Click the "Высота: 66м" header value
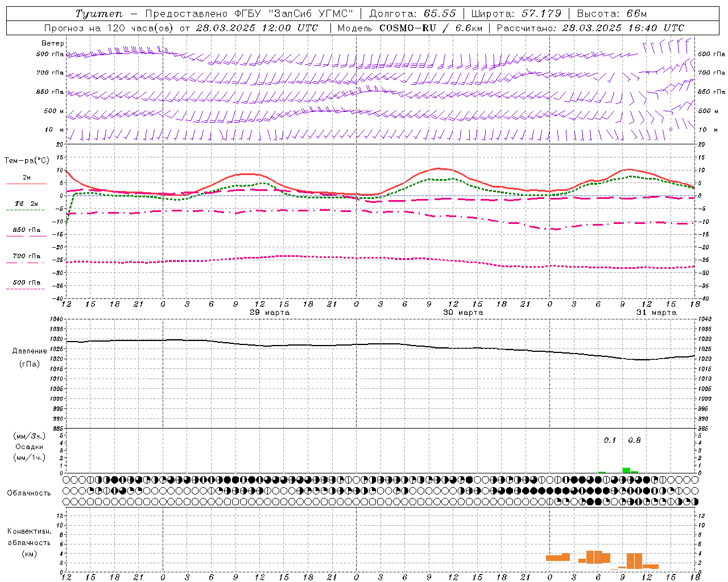This screenshot has height=582, width=728. tap(611, 14)
